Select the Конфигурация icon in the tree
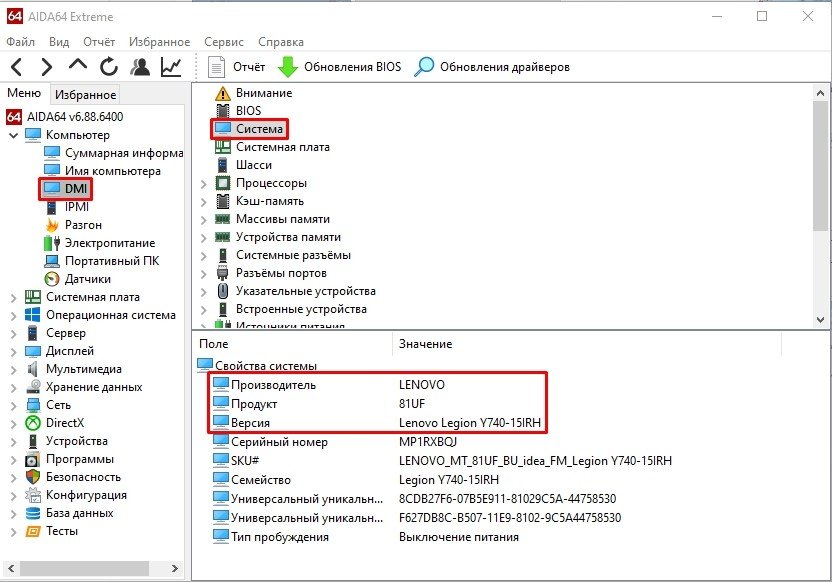 [x=33, y=495]
